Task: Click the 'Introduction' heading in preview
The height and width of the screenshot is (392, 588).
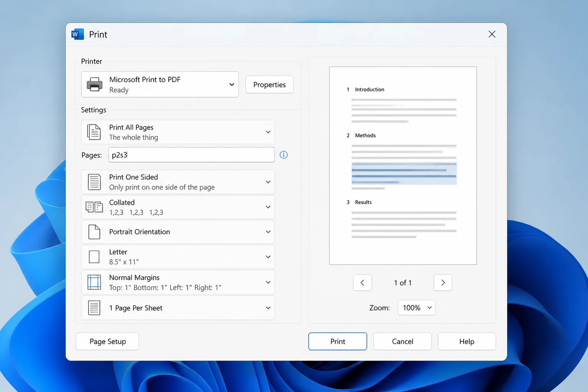Action: tap(369, 90)
